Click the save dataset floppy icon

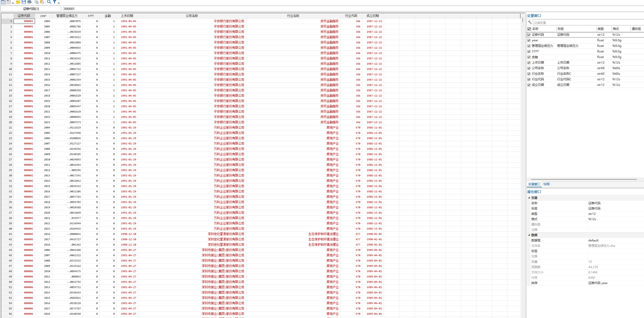[x=24, y=2]
